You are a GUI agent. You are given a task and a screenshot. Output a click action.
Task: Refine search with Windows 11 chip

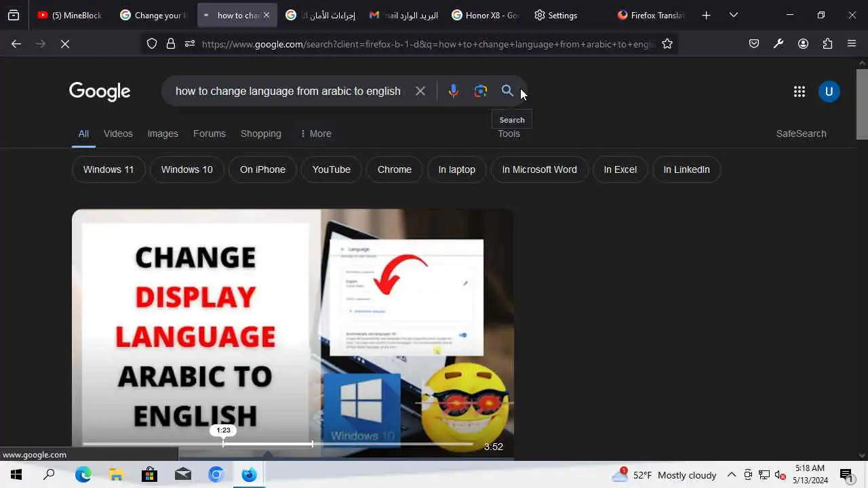pyautogui.click(x=108, y=169)
